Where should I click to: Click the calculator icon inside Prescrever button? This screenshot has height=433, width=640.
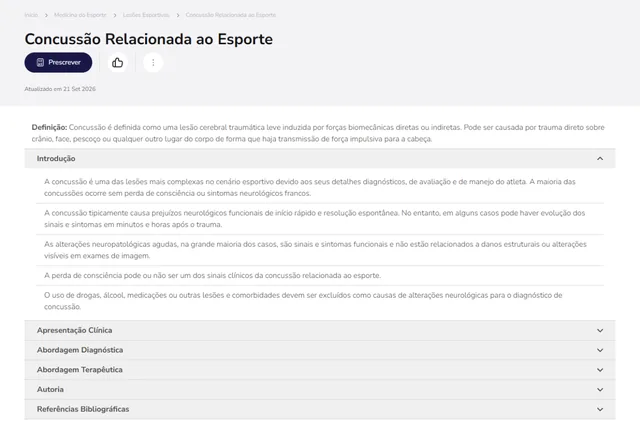click(x=40, y=62)
